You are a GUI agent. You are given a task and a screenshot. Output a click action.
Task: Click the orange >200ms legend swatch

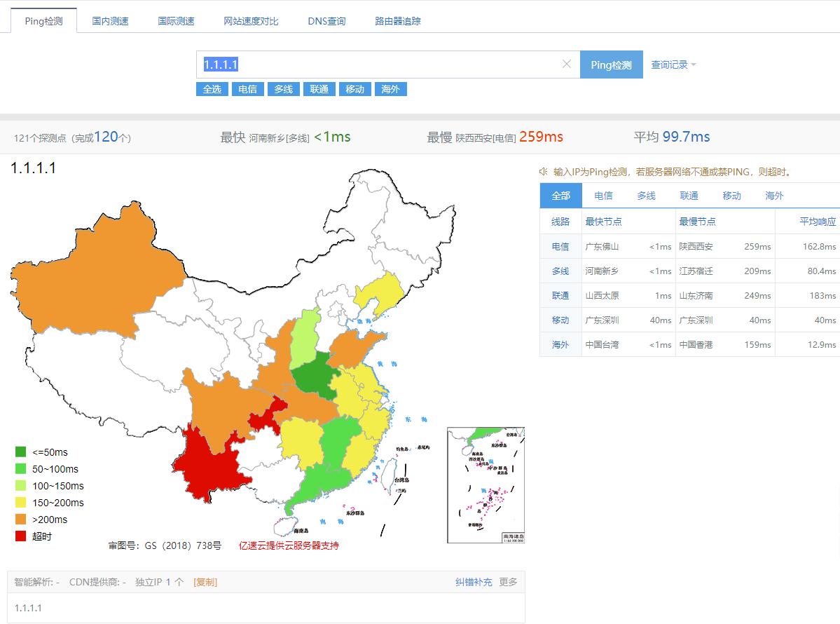tap(21, 520)
